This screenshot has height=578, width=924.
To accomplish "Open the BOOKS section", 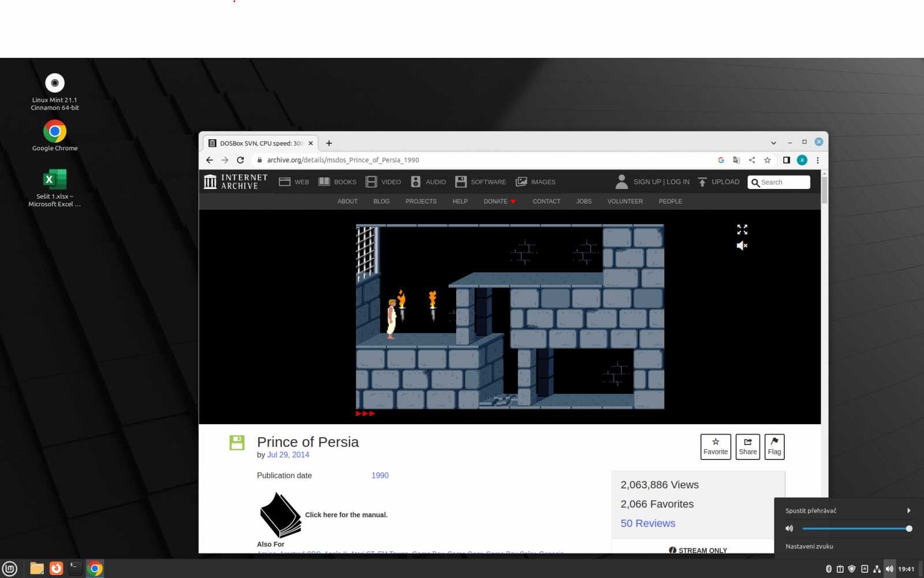I will 337,181.
